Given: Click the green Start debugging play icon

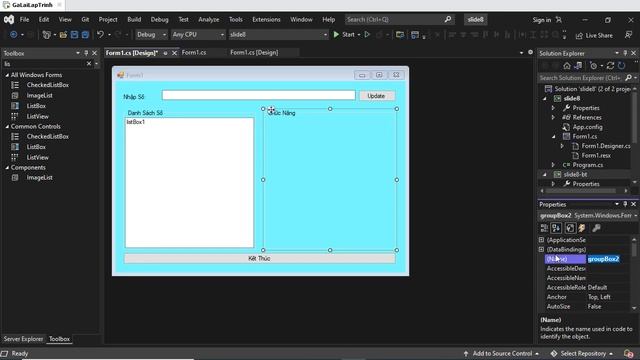Looking at the screenshot, I should pyautogui.click(x=336, y=35).
